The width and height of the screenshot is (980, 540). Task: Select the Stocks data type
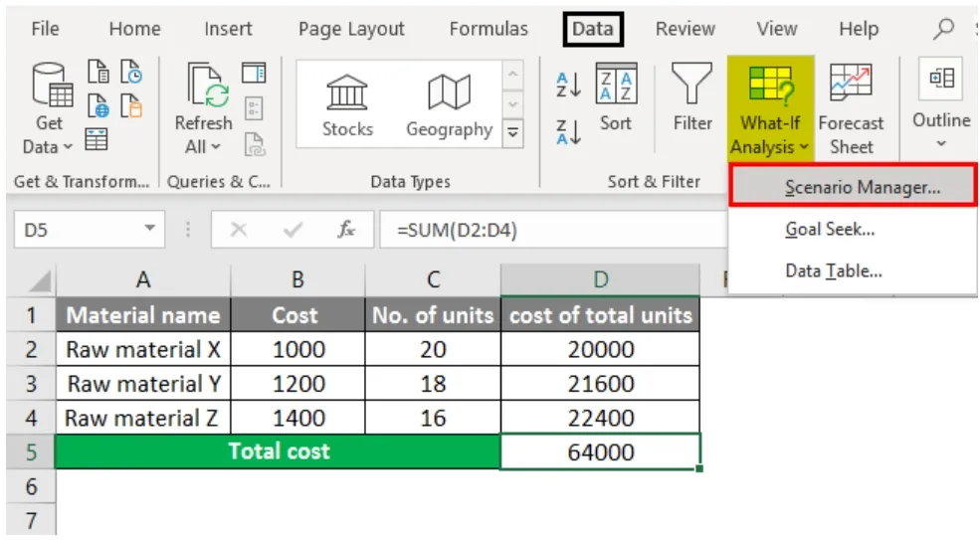click(347, 104)
